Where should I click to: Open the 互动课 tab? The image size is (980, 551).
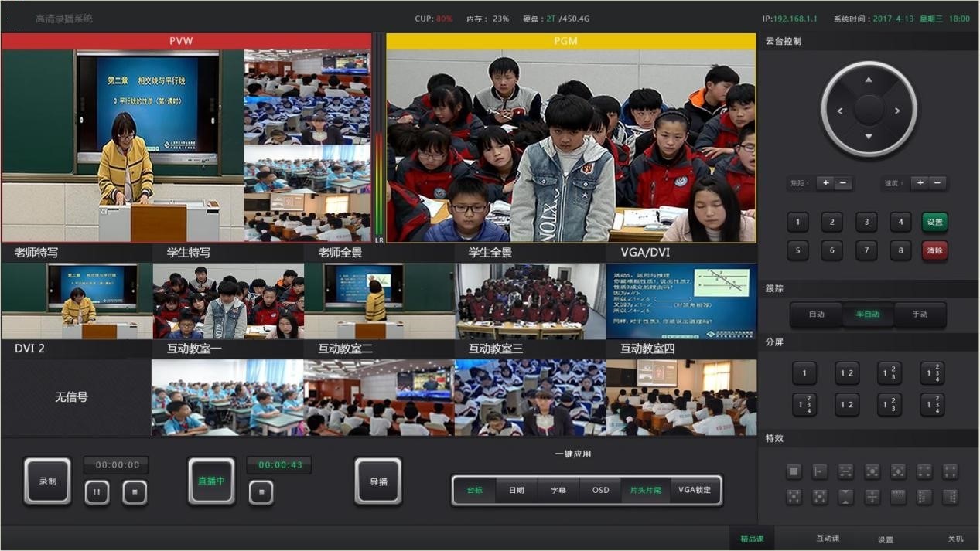[828, 539]
